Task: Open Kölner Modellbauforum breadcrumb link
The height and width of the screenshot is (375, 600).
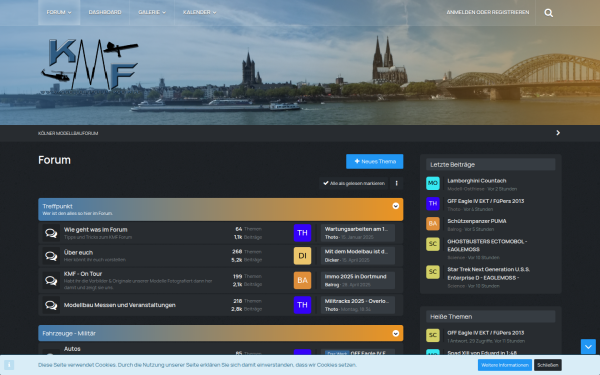Action: (x=68, y=133)
